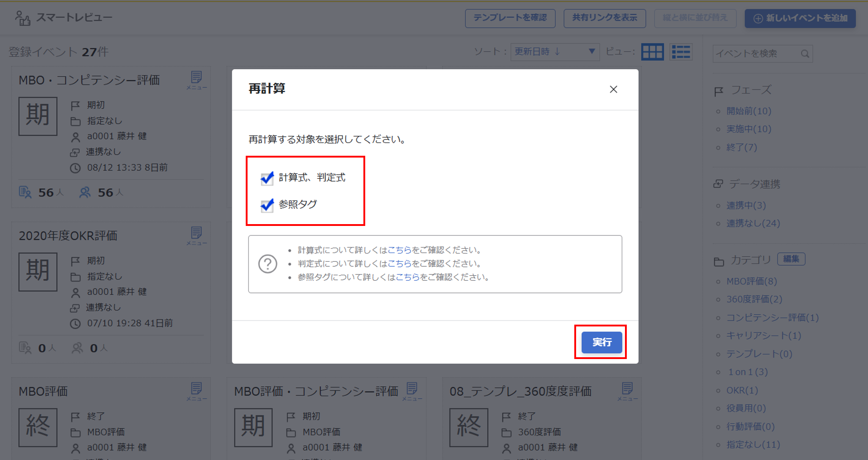Open こちら link for 判定式 details
This screenshot has height=460, width=868.
[x=399, y=264]
